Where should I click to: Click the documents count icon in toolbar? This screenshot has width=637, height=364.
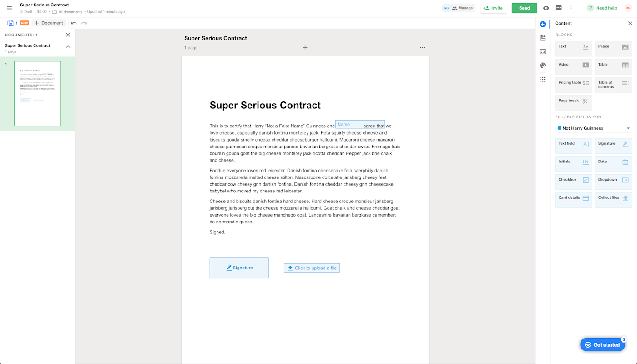10,23
